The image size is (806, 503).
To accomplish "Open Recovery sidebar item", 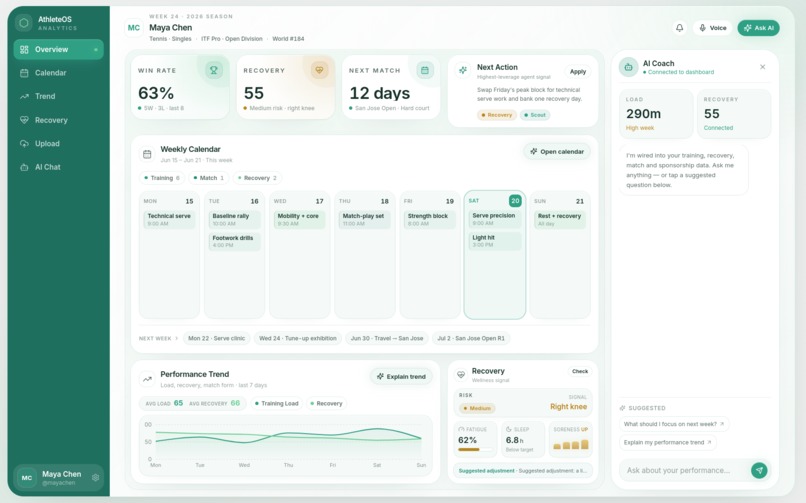I will (59, 120).
